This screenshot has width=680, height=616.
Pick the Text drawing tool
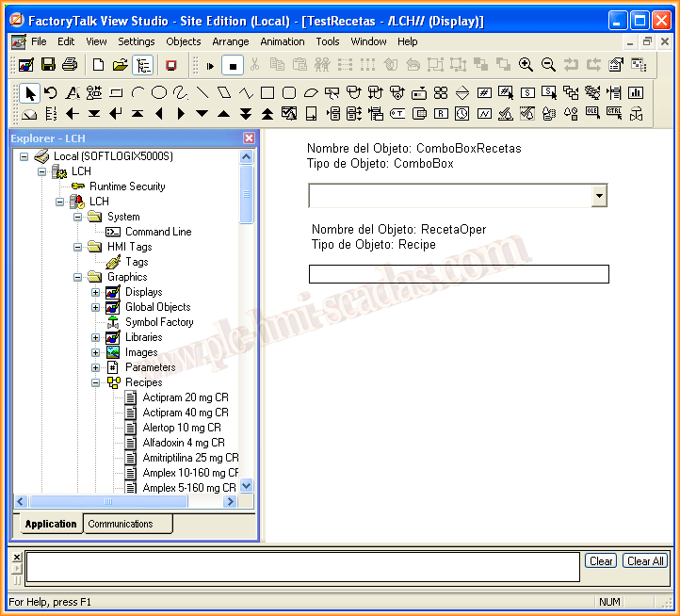(73, 92)
